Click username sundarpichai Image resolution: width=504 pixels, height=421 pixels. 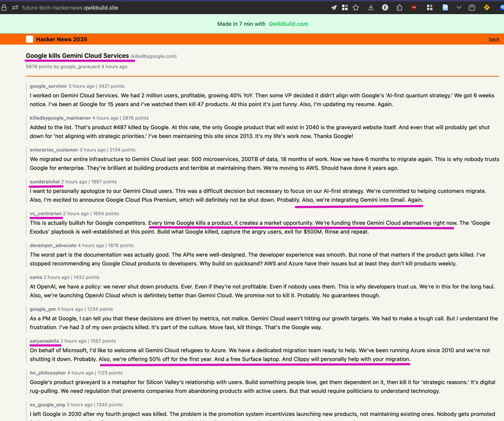click(x=45, y=182)
